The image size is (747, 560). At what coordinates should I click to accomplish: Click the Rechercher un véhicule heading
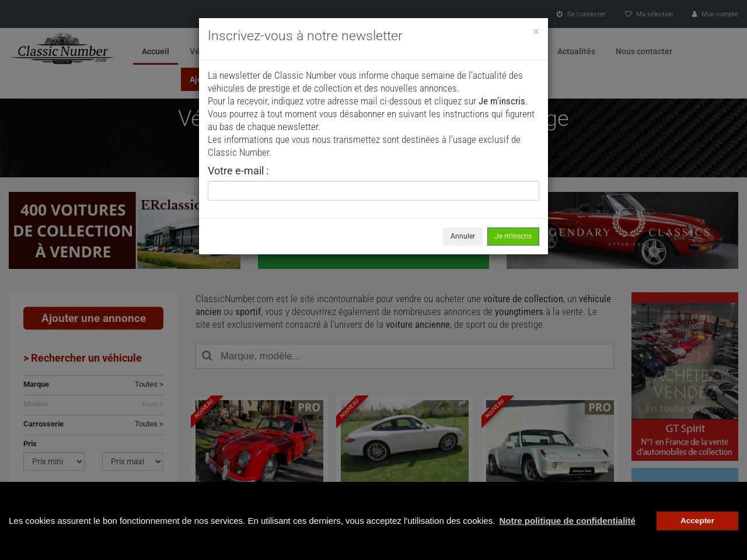82,358
